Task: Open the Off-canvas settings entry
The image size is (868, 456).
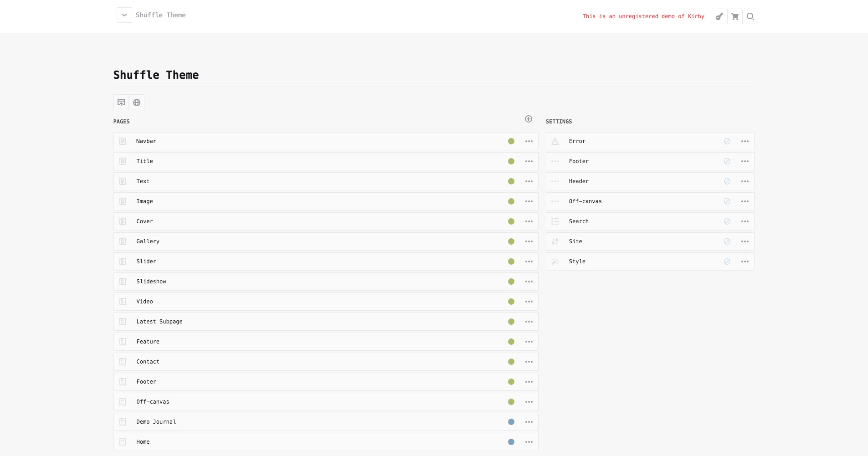Action: [x=585, y=201]
